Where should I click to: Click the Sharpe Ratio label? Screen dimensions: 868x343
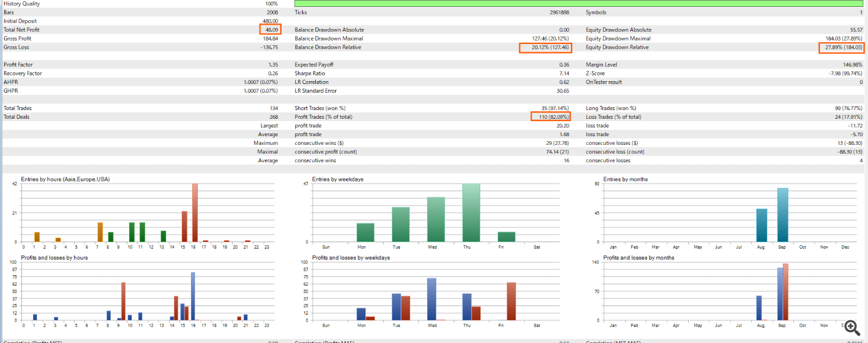pyautogui.click(x=311, y=74)
